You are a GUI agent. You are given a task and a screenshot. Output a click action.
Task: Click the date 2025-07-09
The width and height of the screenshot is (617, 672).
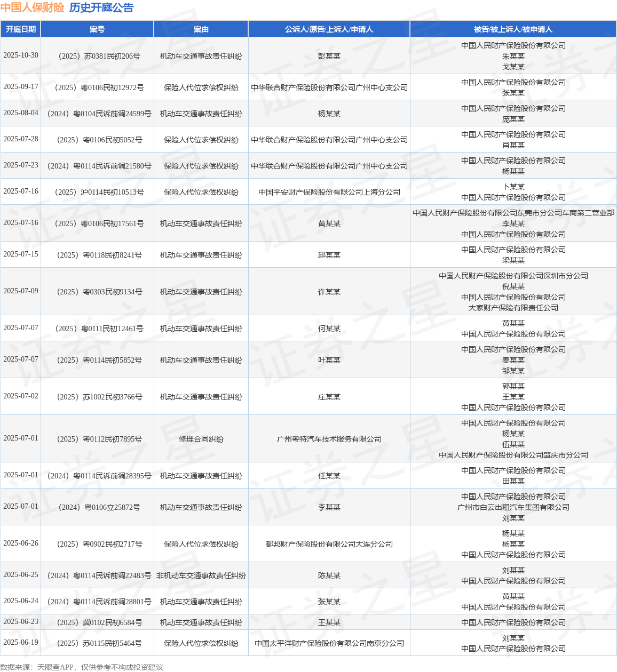pyautogui.click(x=21, y=291)
